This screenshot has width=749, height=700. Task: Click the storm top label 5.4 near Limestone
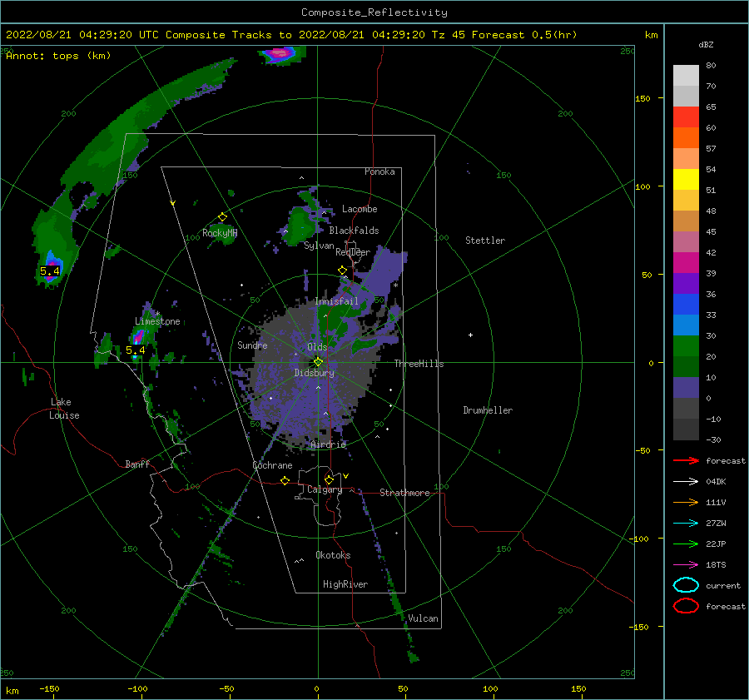pos(135,350)
